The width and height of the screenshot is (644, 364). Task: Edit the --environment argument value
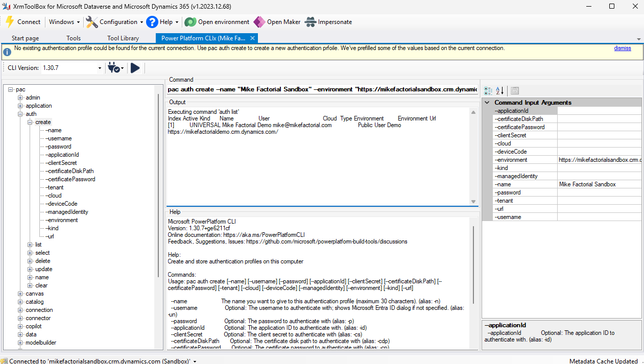600,160
